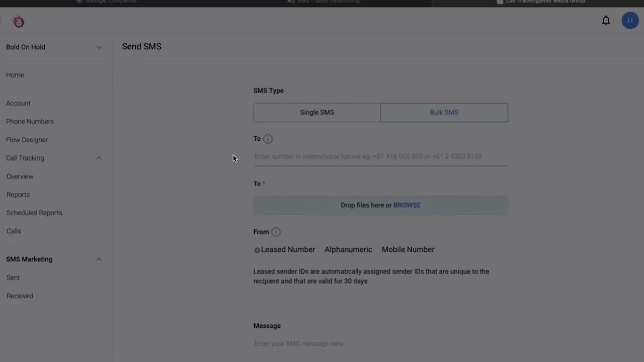Image resolution: width=644 pixels, height=362 pixels.
Task: Collapse the Call Tracking section
Action: tap(99, 158)
